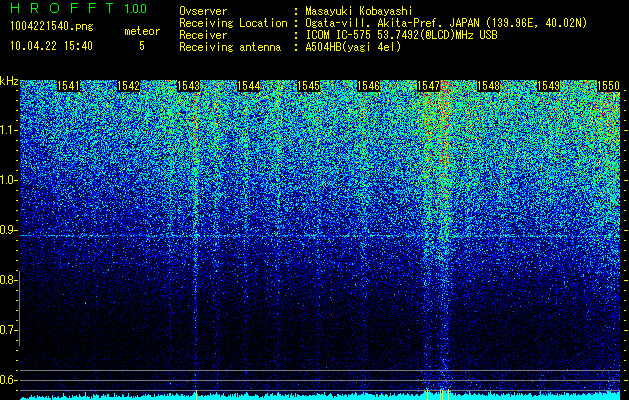Viewport: 629px width, 400px height.
Task: Click the kHz axis unit label
Action: coord(9,81)
